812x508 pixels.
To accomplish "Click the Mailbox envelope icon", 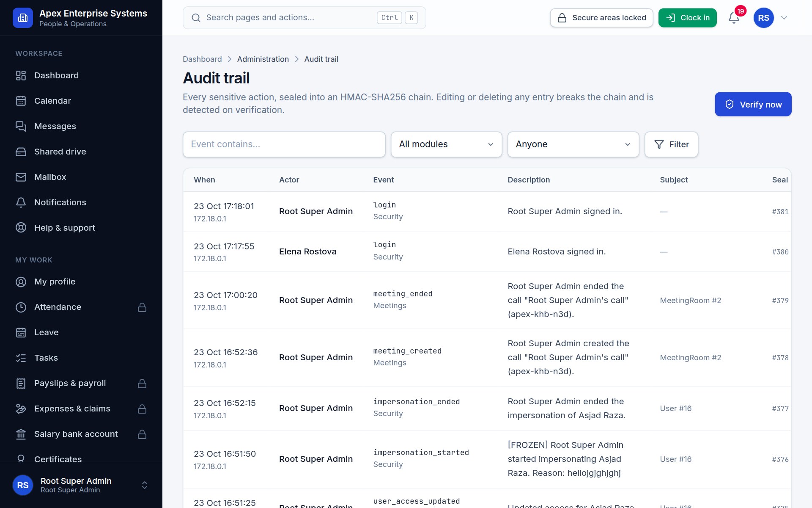I will (21, 177).
